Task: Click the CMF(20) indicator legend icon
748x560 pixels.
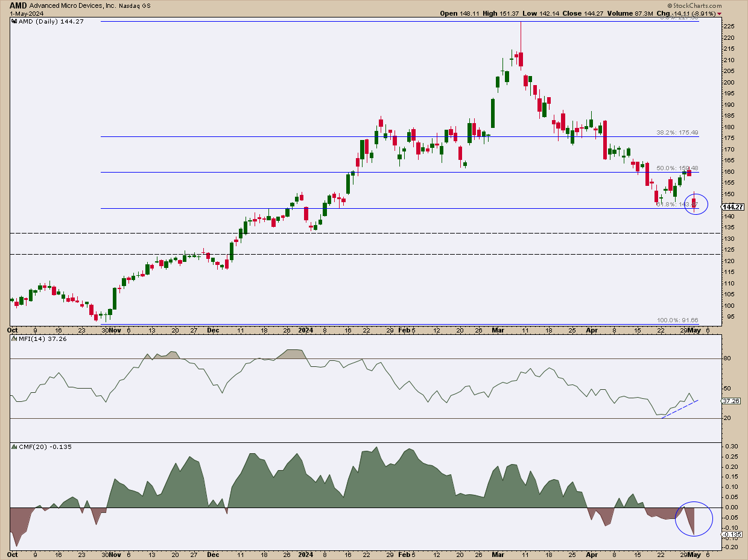Action: point(15,447)
